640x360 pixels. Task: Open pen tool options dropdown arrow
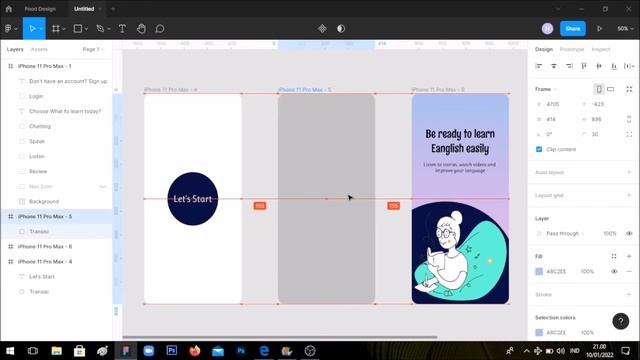pos(109,29)
